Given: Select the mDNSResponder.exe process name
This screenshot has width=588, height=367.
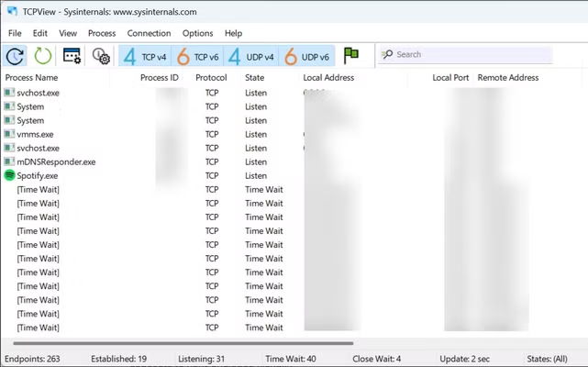Looking at the screenshot, I should coord(56,162).
